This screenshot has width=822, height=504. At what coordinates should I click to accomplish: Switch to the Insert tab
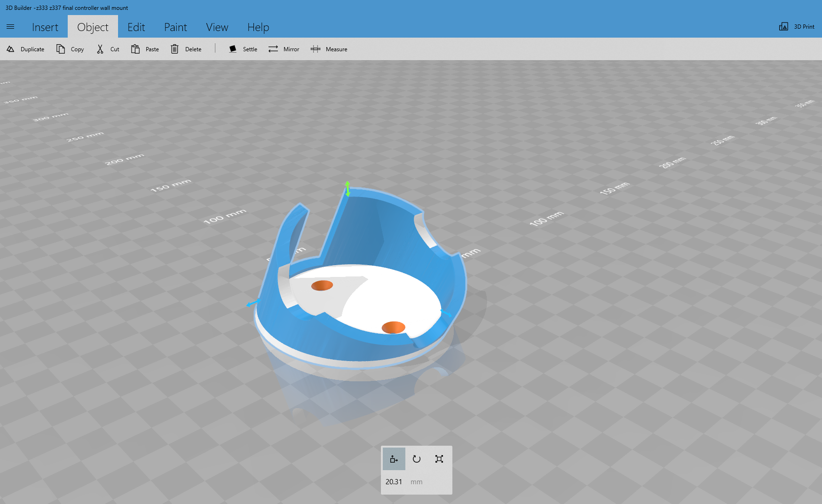[45, 27]
